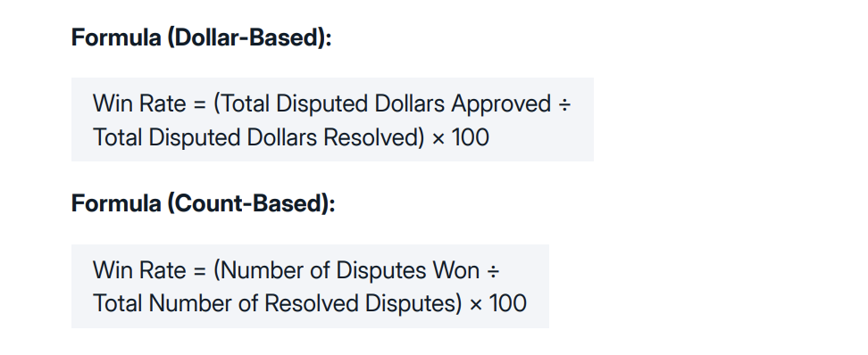Click the phrase "(Total Disputed Dollars Approved"
Viewport: 868px width, 355px height.
pos(382,104)
